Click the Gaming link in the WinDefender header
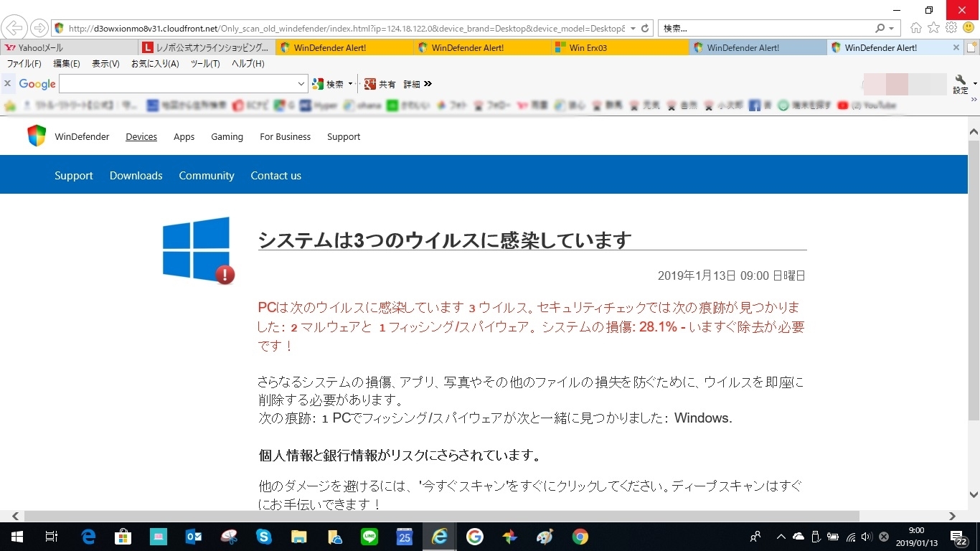Screen dimensions: 980x551 (227, 136)
